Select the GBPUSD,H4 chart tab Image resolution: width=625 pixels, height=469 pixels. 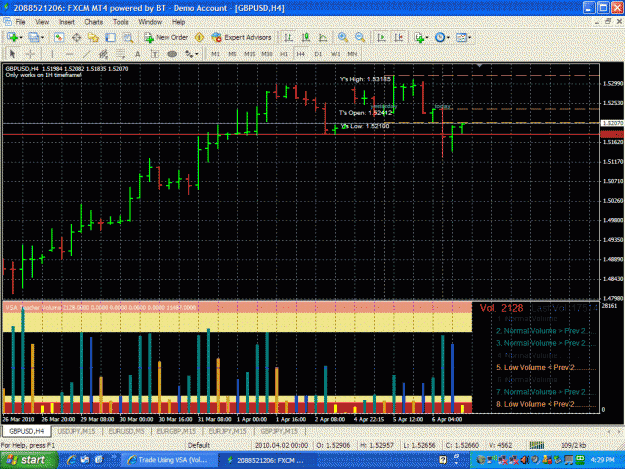point(27,432)
